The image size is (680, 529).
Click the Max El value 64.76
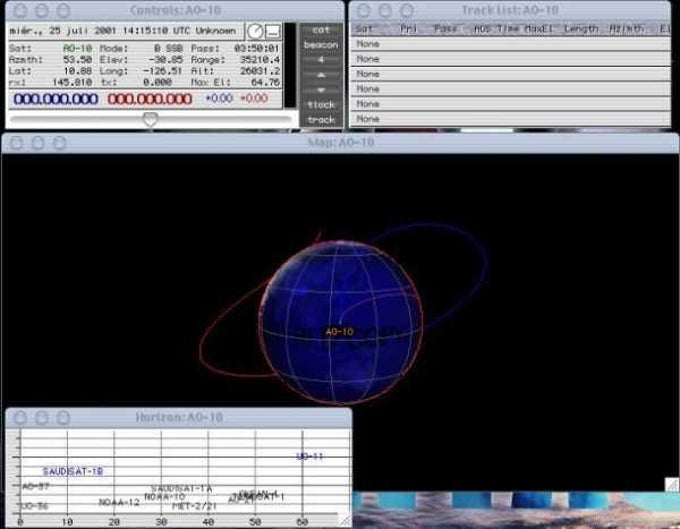coord(265,82)
